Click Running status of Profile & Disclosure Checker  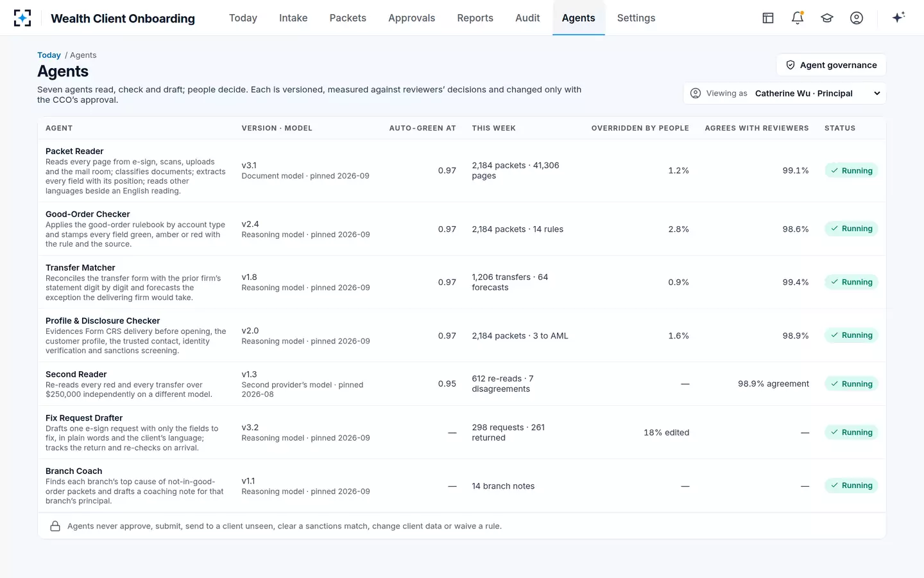coord(851,335)
